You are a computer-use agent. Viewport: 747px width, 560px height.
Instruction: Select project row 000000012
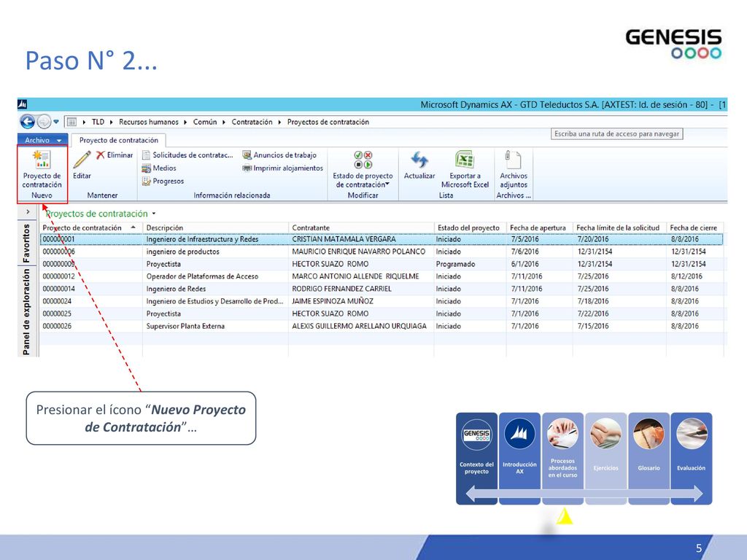coord(381,276)
